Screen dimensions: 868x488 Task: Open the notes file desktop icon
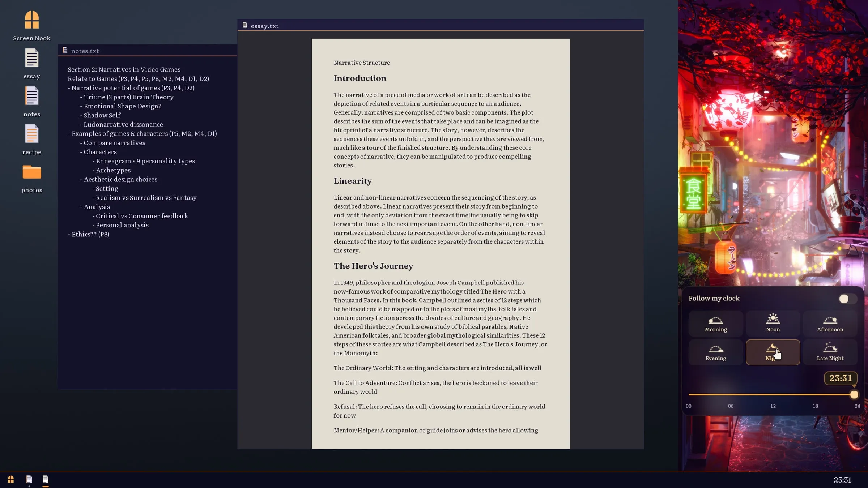(x=32, y=102)
